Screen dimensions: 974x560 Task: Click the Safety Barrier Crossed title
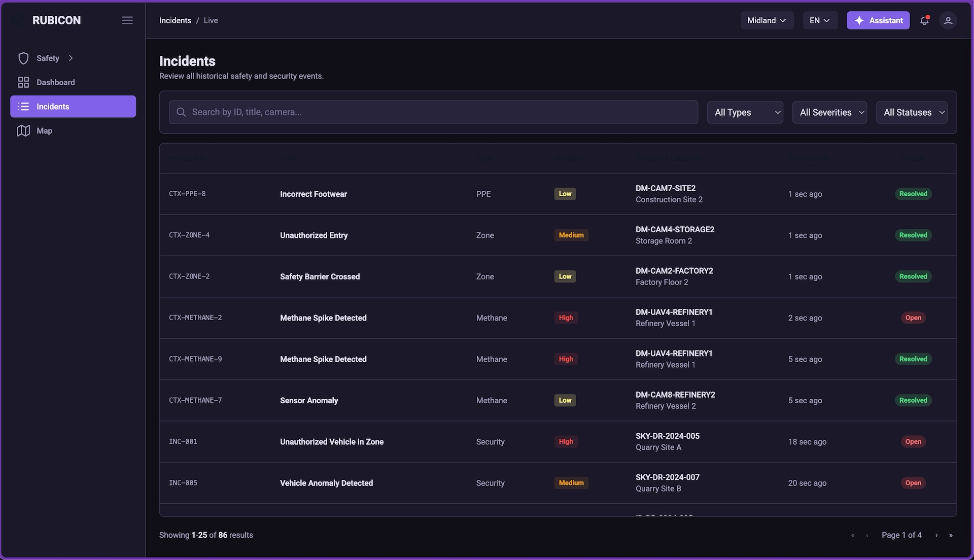[320, 276]
